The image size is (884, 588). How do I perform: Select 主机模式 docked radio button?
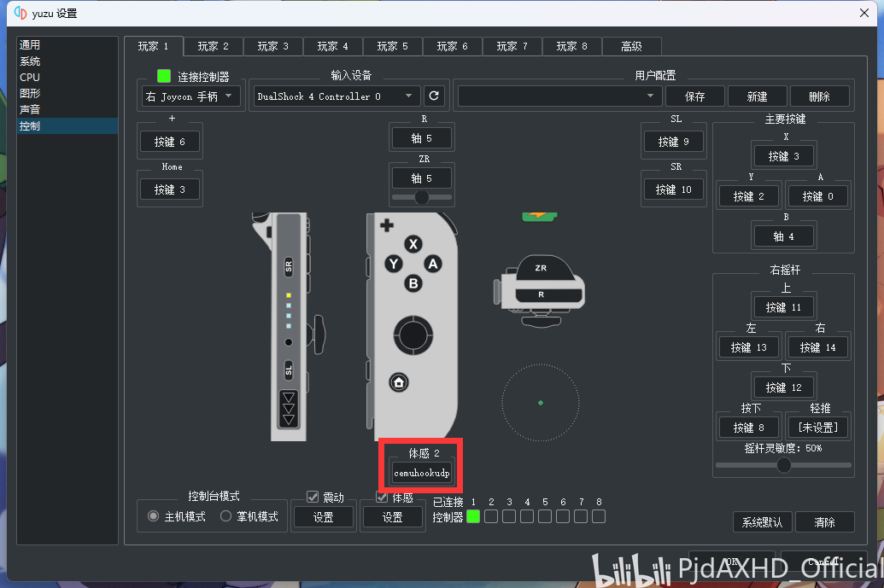[x=153, y=516]
